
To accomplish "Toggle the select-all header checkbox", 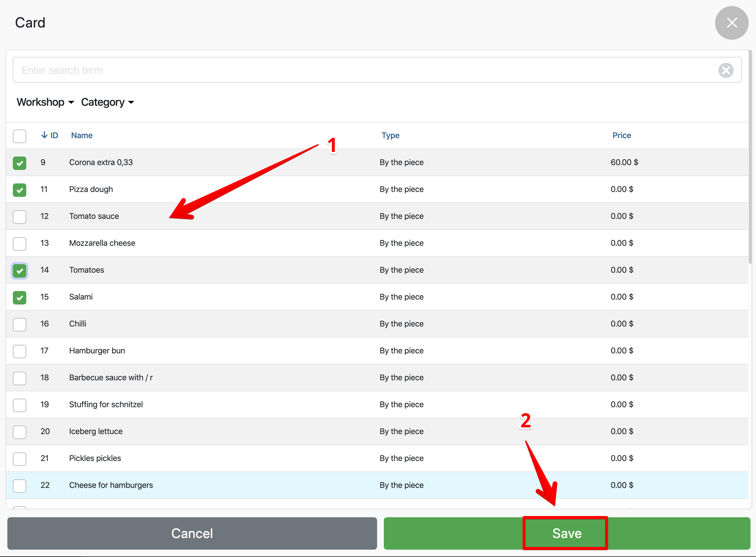I will coord(20,136).
